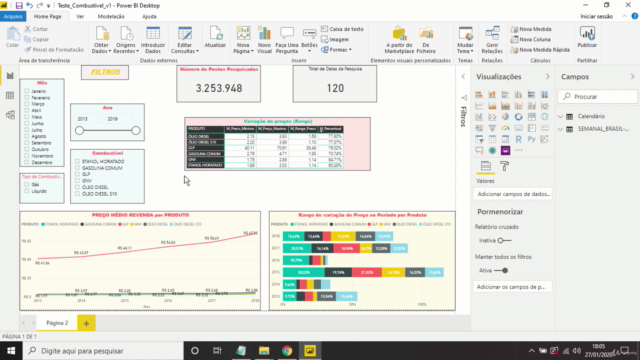
Task: Select the Python visual icon
Action: (x=531, y=139)
